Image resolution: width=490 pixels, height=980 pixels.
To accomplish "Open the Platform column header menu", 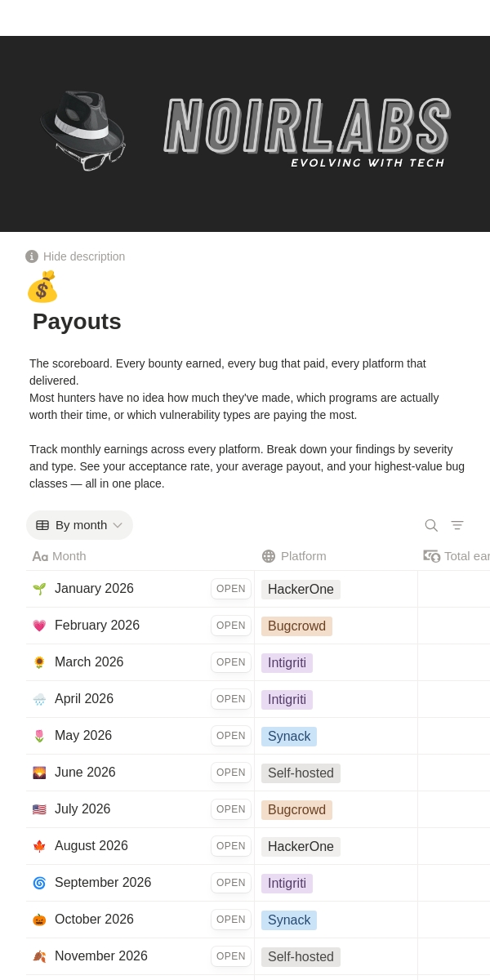I will tap(303, 556).
